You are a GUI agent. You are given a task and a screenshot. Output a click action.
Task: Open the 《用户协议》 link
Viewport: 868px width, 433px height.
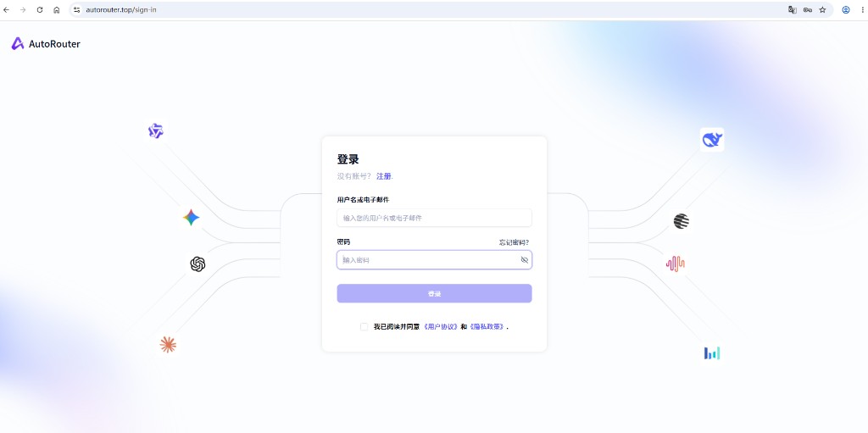441,327
